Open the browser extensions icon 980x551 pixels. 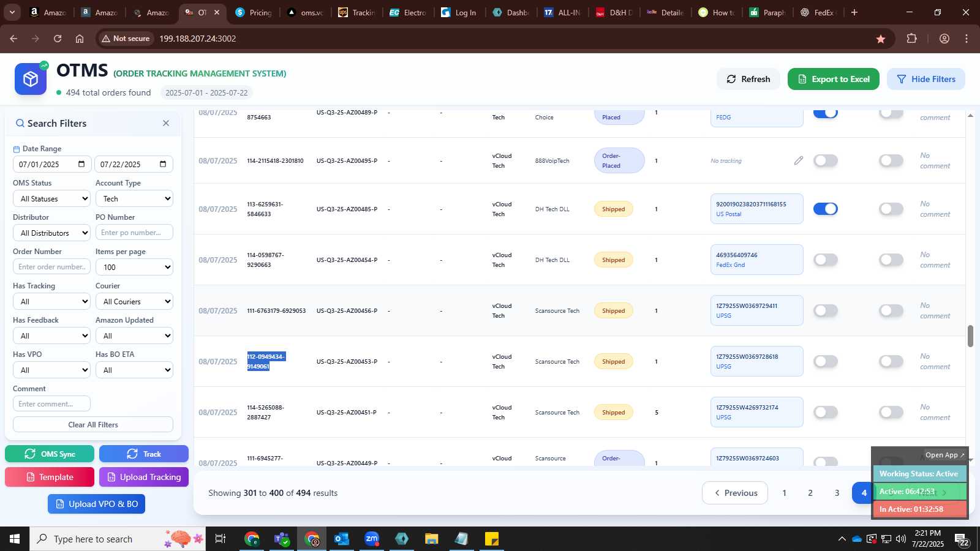coord(912,39)
